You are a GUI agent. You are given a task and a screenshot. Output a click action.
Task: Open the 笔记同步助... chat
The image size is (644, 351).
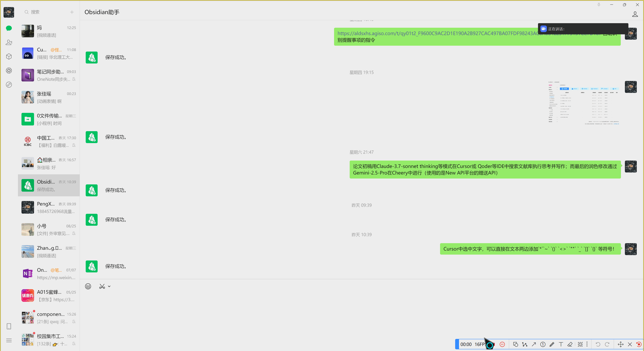click(49, 75)
